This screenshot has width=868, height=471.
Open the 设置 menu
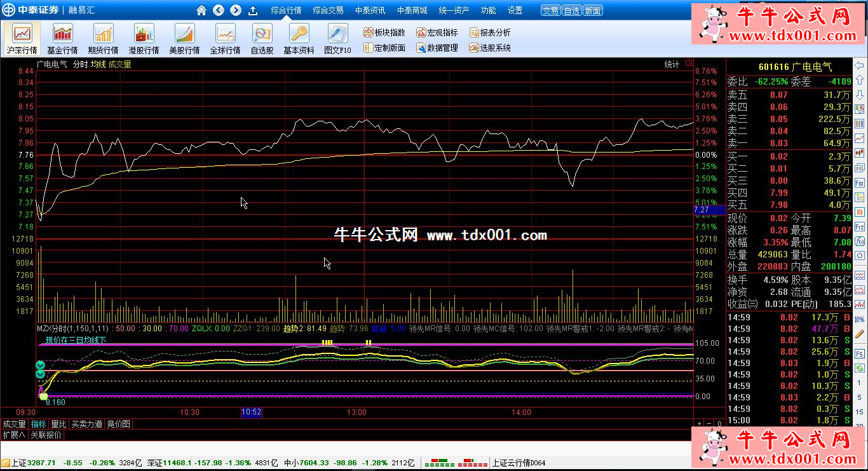pos(515,10)
